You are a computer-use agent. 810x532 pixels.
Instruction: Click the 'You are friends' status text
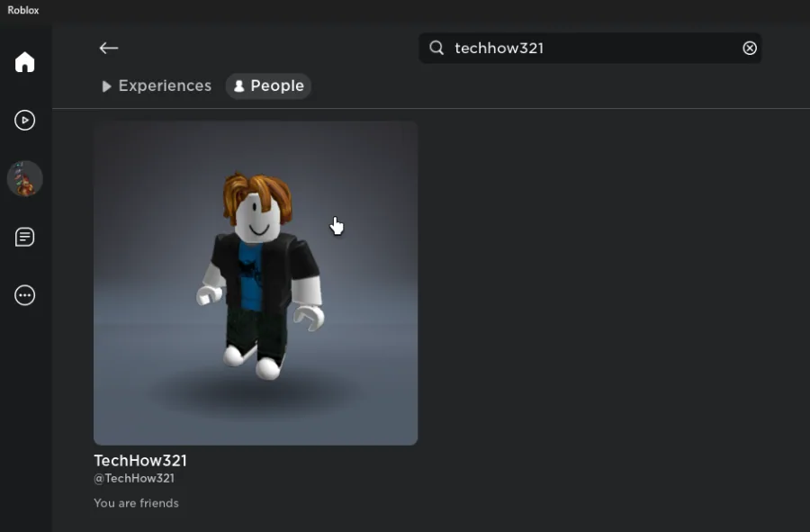point(137,503)
